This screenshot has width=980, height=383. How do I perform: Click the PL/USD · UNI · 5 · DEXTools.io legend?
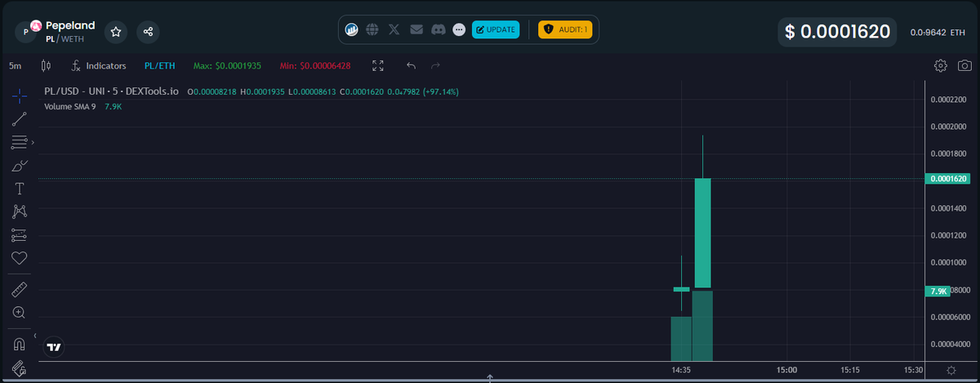(112, 91)
